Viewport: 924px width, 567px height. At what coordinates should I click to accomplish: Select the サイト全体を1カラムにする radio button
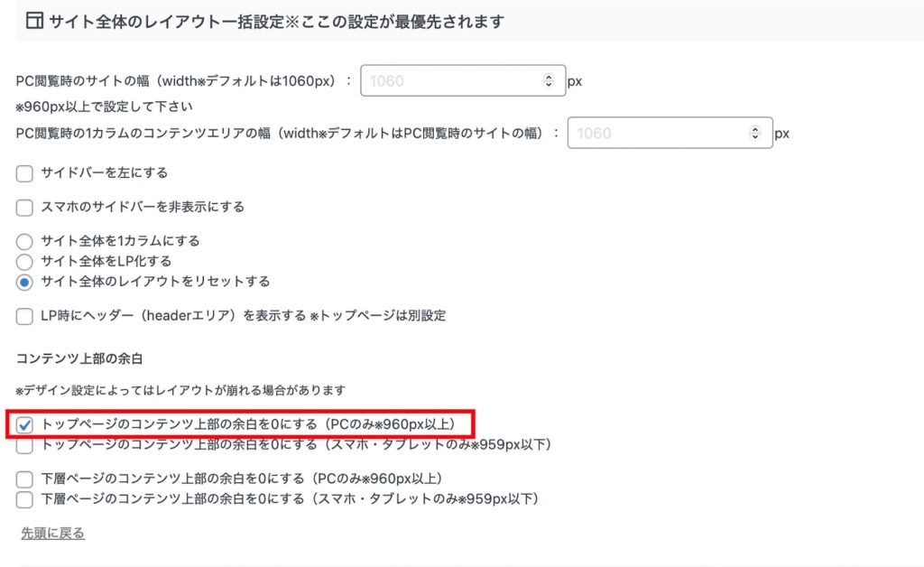pos(24,242)
